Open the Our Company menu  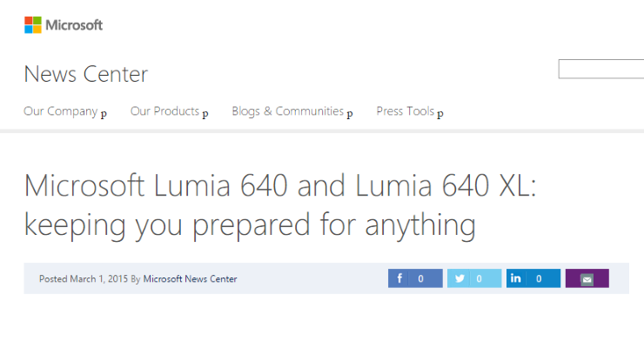(x=60, y=111)
